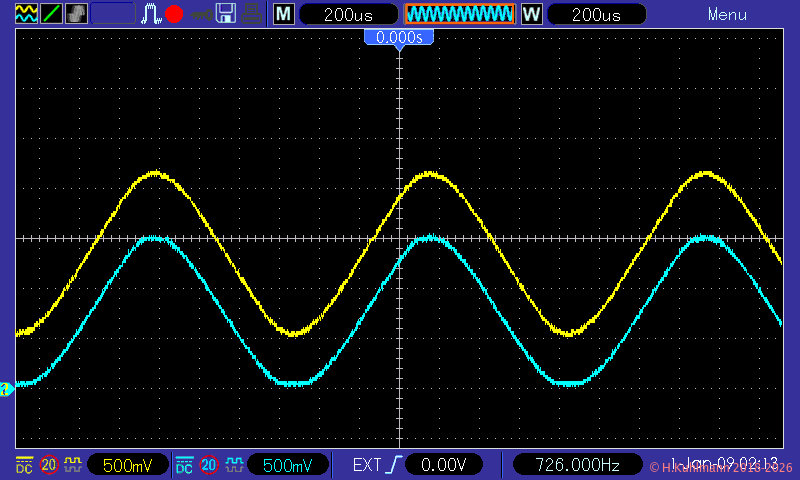Click the waveform memory overview thumbnail

[459, 14]
